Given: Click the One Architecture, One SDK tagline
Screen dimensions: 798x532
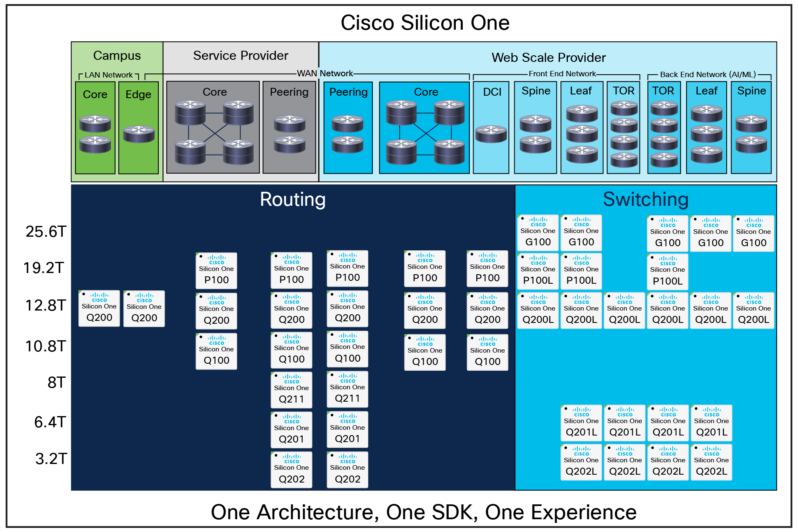Looking at the screenshot, I should (x=424, y=513).
